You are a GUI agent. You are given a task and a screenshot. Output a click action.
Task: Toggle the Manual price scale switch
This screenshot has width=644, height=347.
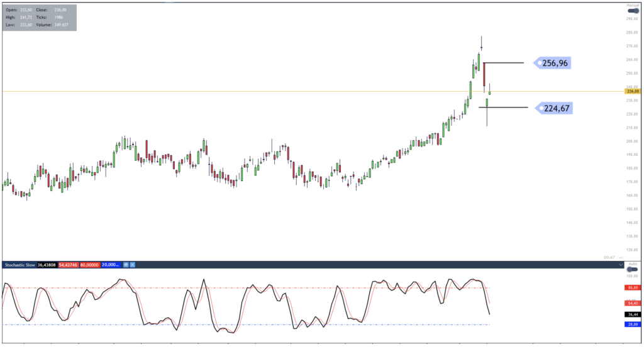pyautogui.click(x=633, y=11)
